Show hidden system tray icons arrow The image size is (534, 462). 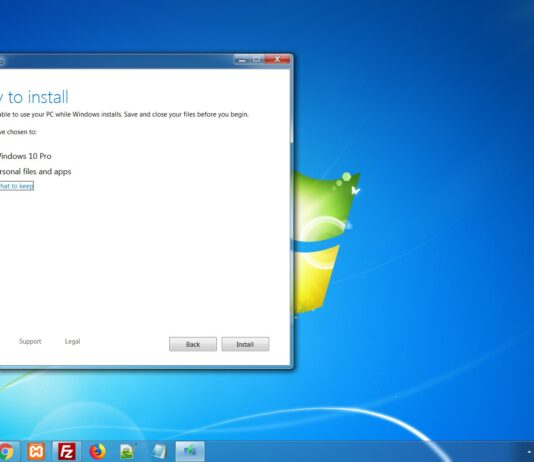(529, 452)
